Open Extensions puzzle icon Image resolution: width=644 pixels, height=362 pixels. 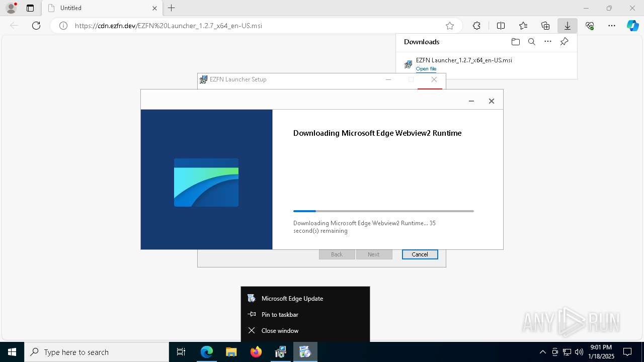point(476,26)
